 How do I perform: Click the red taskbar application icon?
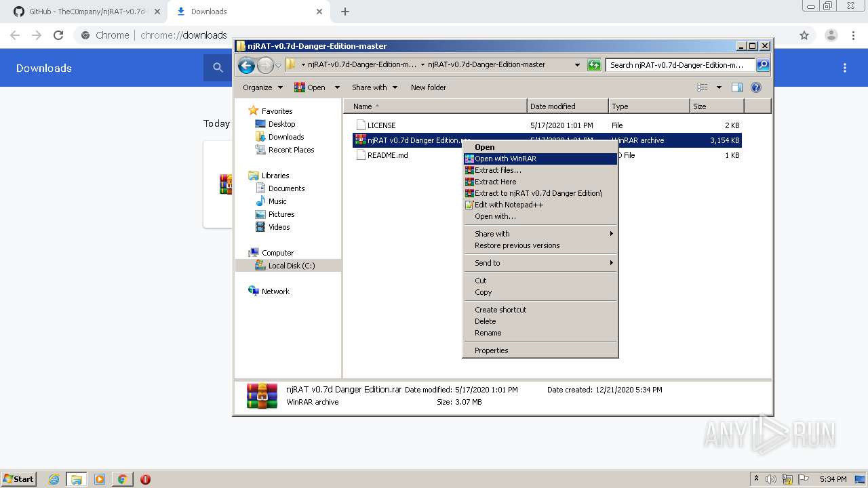[x=145, y=479]
